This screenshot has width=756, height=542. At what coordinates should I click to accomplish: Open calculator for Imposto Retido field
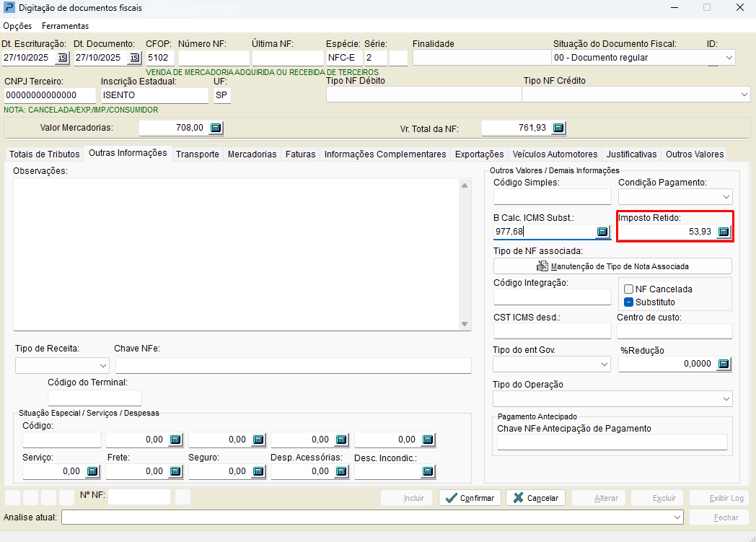point(724,232)
